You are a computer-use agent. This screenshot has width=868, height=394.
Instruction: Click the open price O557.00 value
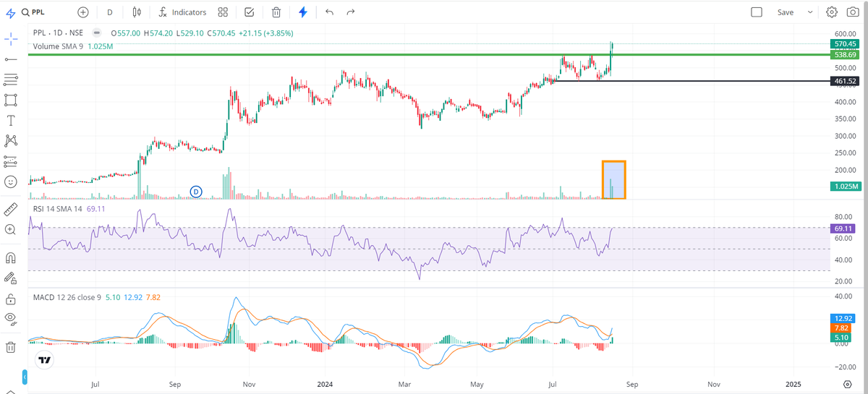click(126, 33)
